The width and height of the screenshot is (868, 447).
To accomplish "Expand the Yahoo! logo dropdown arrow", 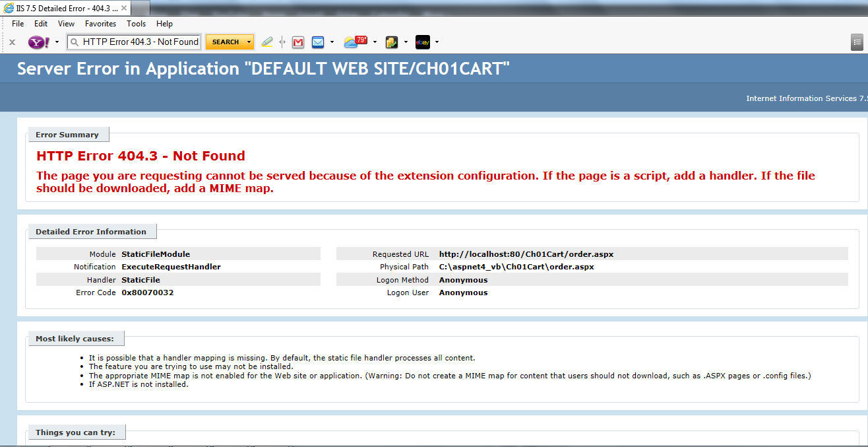I will pos(56,42).
